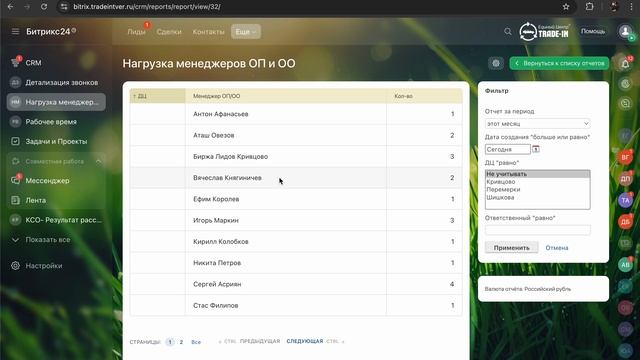Go to page 2 of report

point(181,342)
